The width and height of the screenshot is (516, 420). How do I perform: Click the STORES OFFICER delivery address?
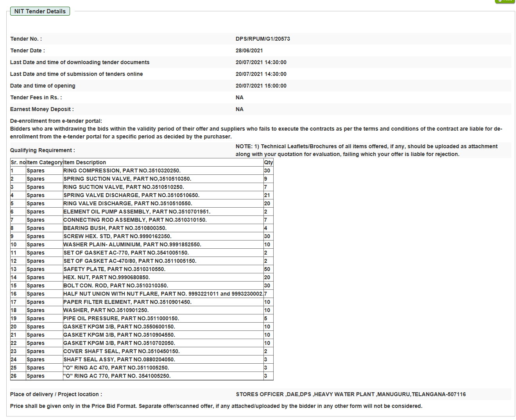[x=351, y=394]
